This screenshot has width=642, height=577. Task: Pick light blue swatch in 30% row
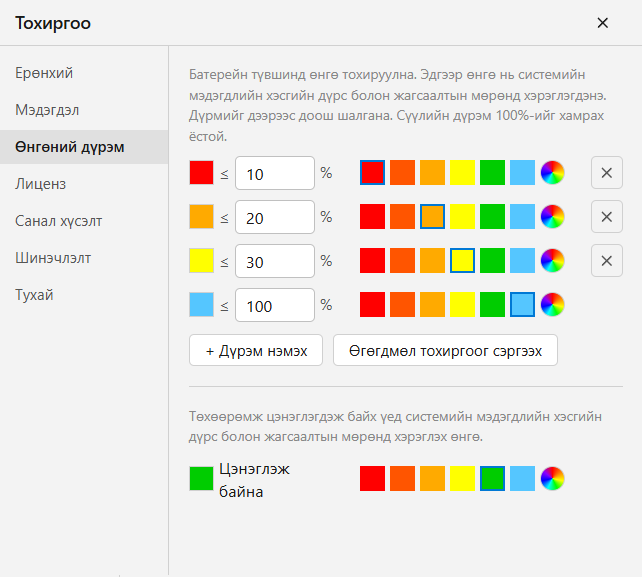522,260
